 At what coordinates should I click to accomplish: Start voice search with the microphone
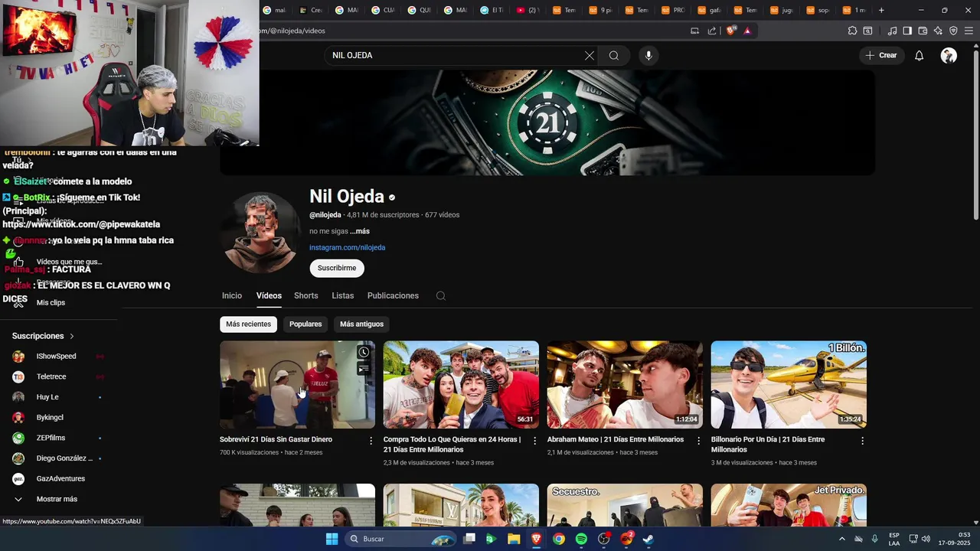click(x=648, y=55)
